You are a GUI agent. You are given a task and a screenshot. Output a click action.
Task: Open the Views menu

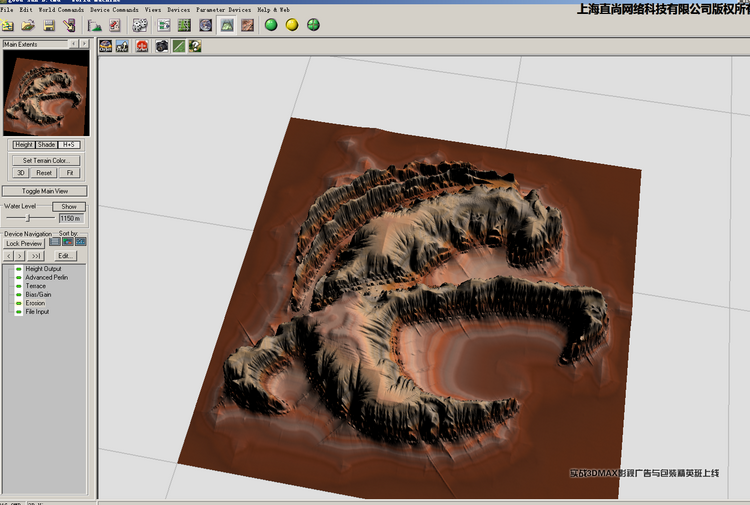[153, 10]
